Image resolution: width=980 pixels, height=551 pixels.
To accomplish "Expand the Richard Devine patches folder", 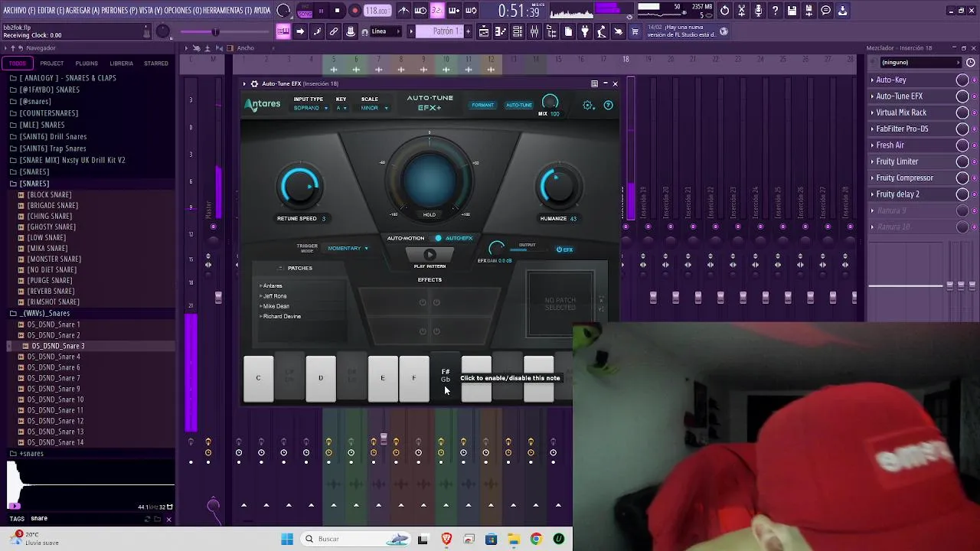I will (280, 316).
